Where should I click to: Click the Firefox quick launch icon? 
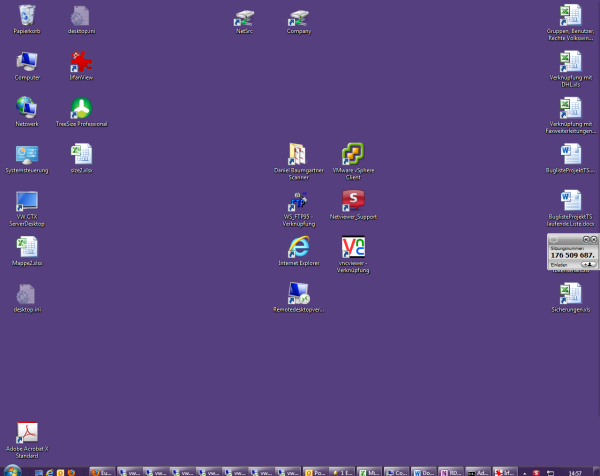pos(71,473)
